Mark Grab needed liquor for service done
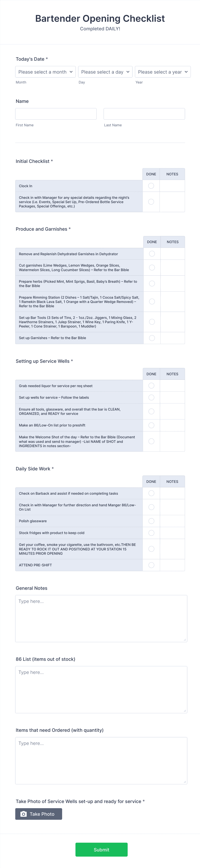200x868 pixels. [152, 386]
